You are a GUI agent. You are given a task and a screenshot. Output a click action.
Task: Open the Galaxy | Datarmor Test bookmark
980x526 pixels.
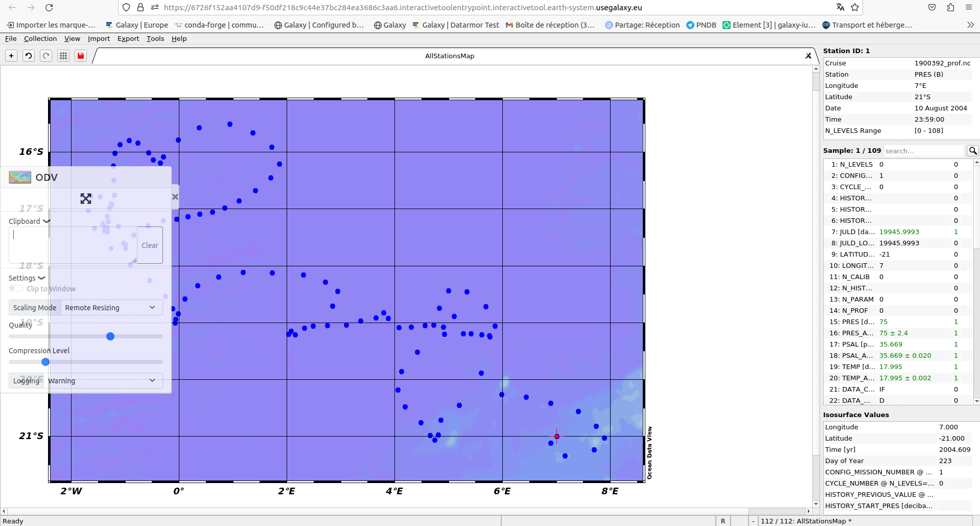click(456, 25)
